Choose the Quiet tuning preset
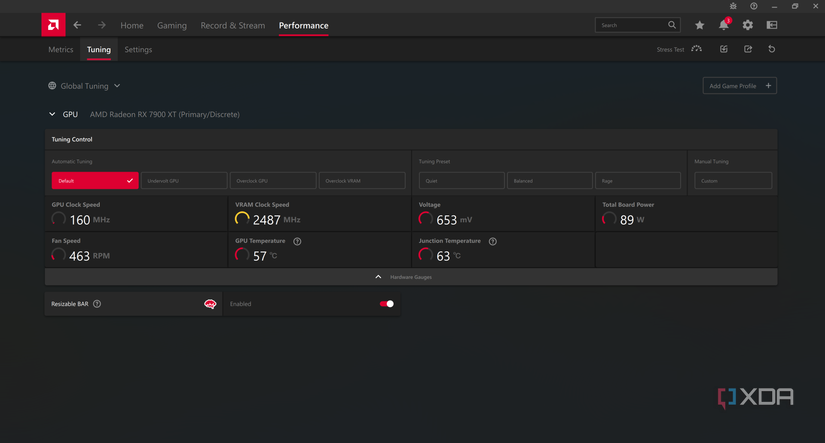The height and width of the screenshot is (443, 825). point(461,181)
